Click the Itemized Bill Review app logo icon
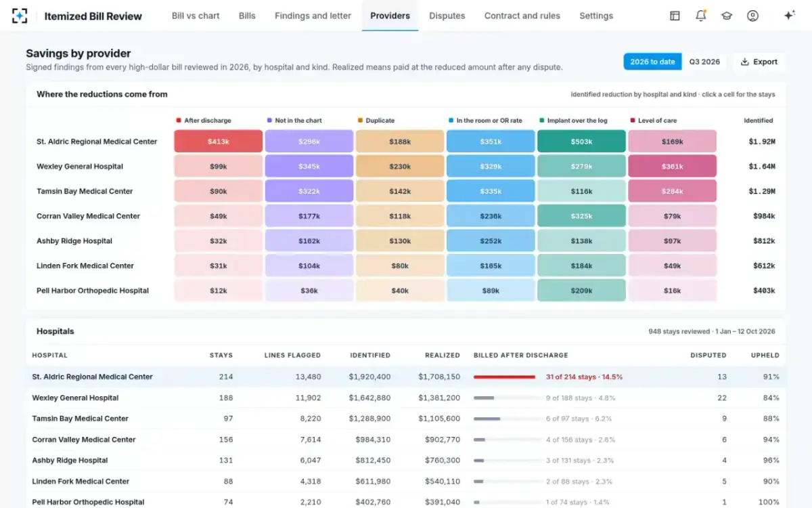The height and width of the screenshot is (508, 812). (x=20, y=16)
